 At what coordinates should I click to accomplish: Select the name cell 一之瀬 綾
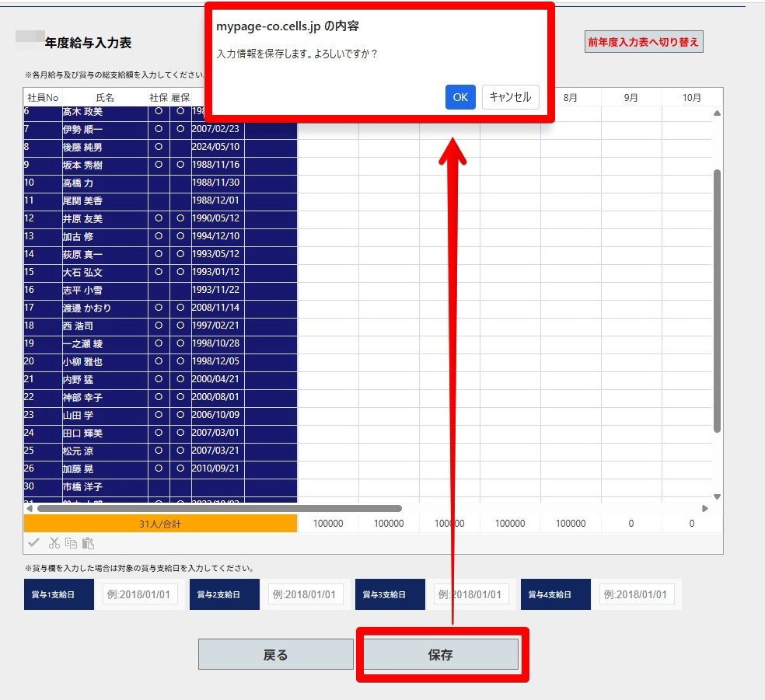105,343
